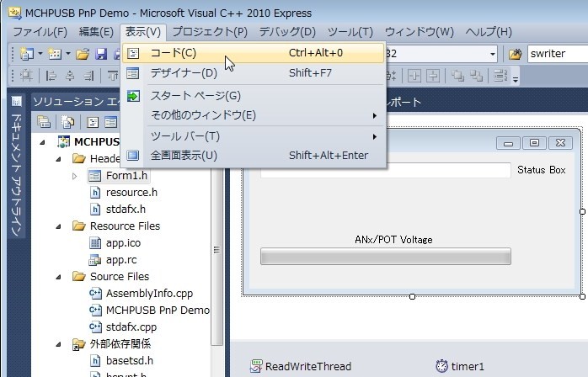Click the Center Horizontally layout icon
The width and height of the screenshot is (588, 377).
(414, 76)
